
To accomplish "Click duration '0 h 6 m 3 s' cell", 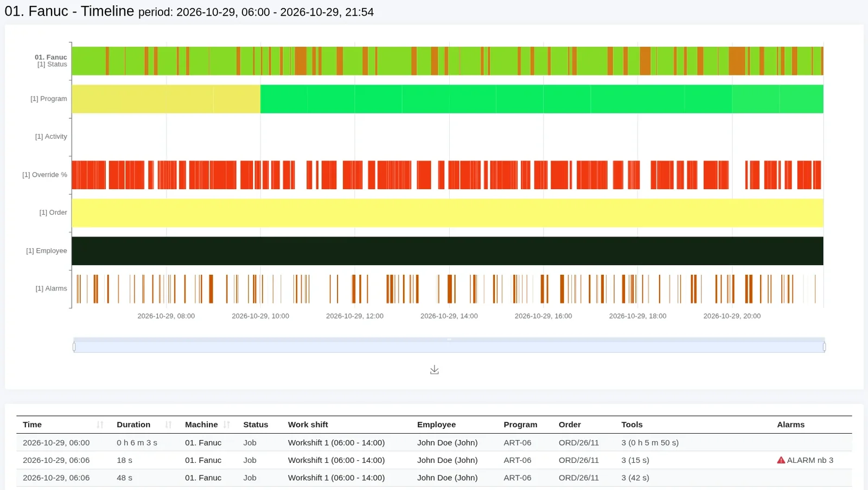I will pos(137,443).
